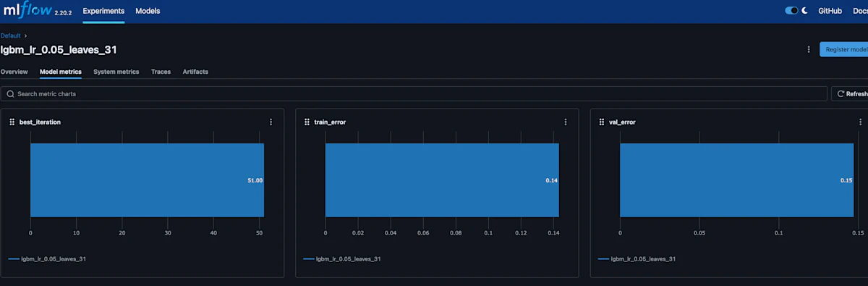
Task: Open train_error chart options menu
Action: (566, 122)
